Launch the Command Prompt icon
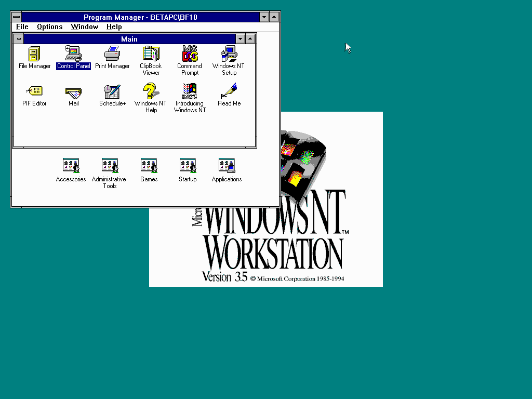Image resolution: width=532 pixels, height=399 pixels. coord(190,54)
